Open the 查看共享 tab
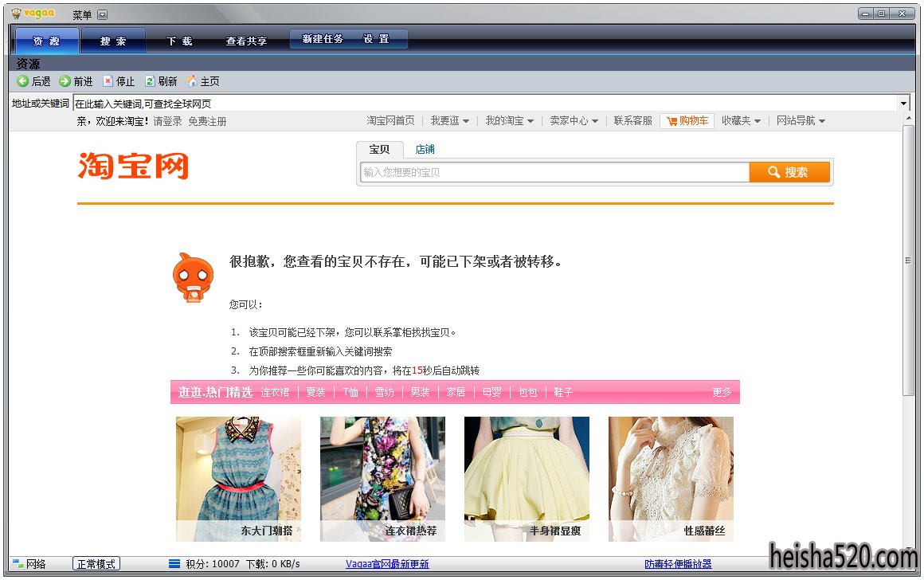 coord(246,41)
